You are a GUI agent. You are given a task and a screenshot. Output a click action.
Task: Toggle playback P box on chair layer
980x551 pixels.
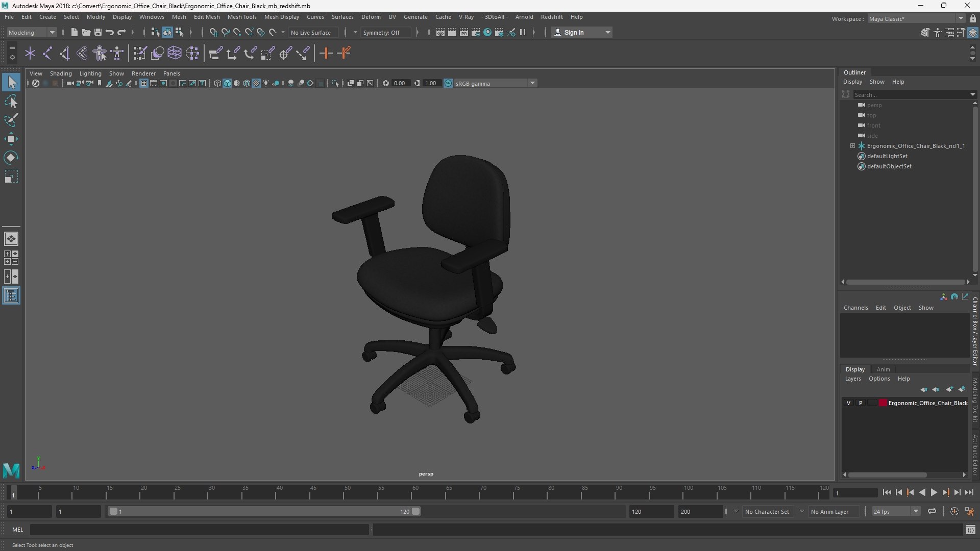(861, 403)
